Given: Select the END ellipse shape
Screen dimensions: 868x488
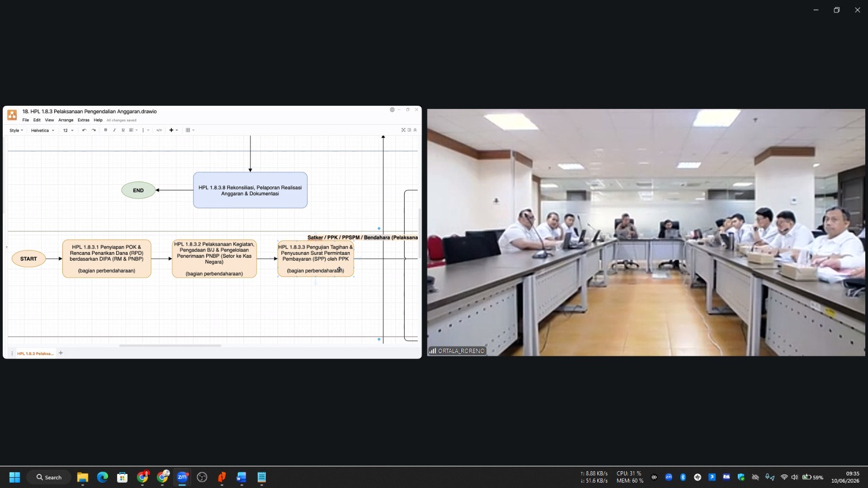Looking at the screenshot, I should point(138,190).
